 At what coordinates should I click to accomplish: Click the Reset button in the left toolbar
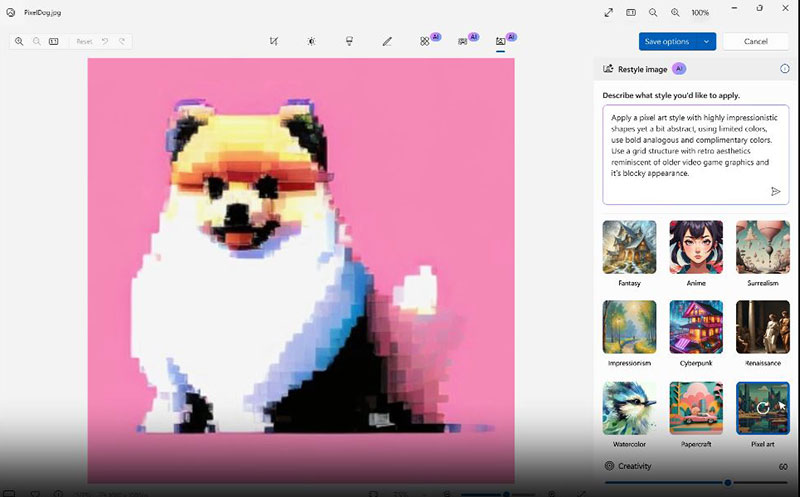click(x=84, y=41)
